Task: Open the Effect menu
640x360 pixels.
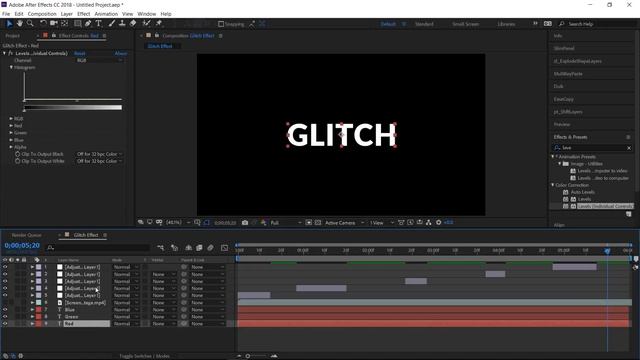Action: tap(83, 14)
